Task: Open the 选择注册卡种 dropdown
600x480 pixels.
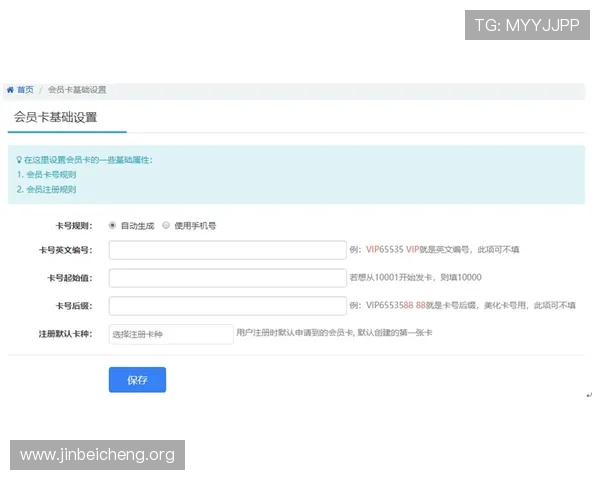Action: 171,334
